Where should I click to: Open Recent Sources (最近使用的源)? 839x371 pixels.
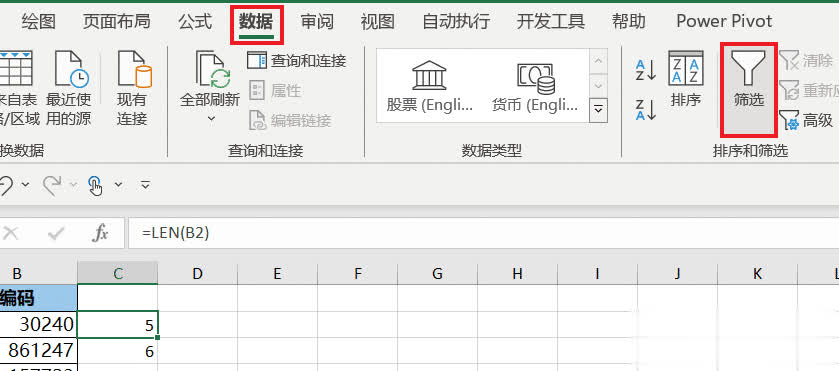pos(68,88)
